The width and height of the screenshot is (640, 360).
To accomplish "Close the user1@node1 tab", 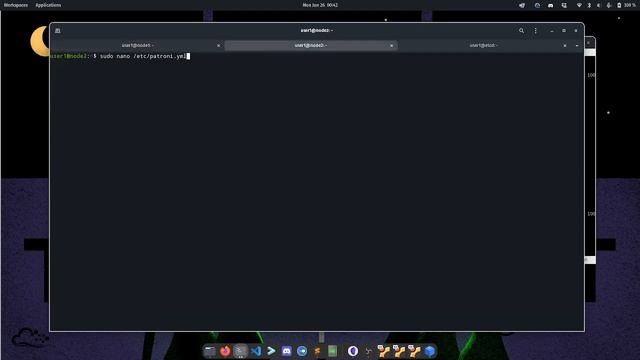I will pos(218,46).
